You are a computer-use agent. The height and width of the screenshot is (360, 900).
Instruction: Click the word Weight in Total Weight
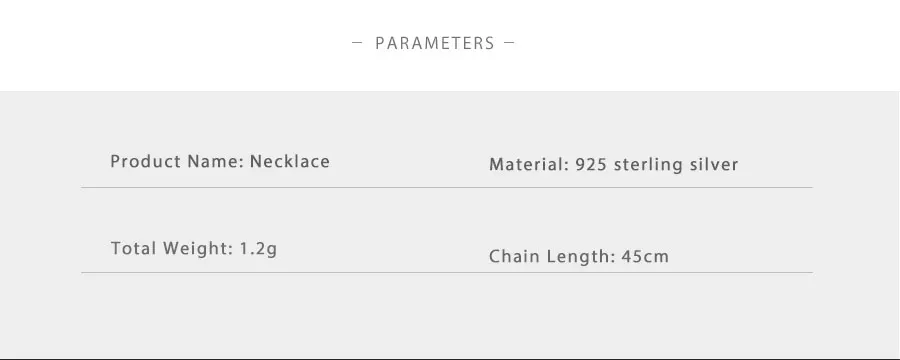pyautogui.click(x=197, y=249)
